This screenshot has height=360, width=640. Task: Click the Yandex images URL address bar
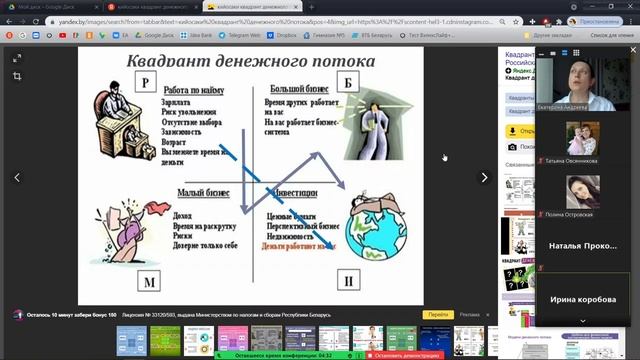tap(276, 22)
